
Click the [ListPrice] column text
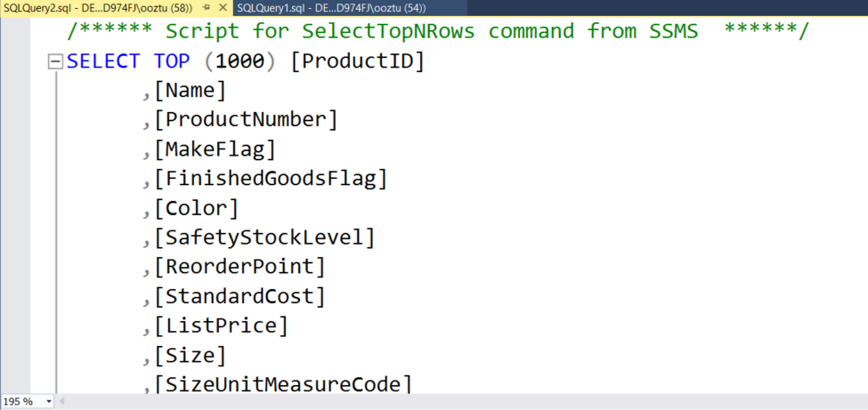tap(221, 326)
